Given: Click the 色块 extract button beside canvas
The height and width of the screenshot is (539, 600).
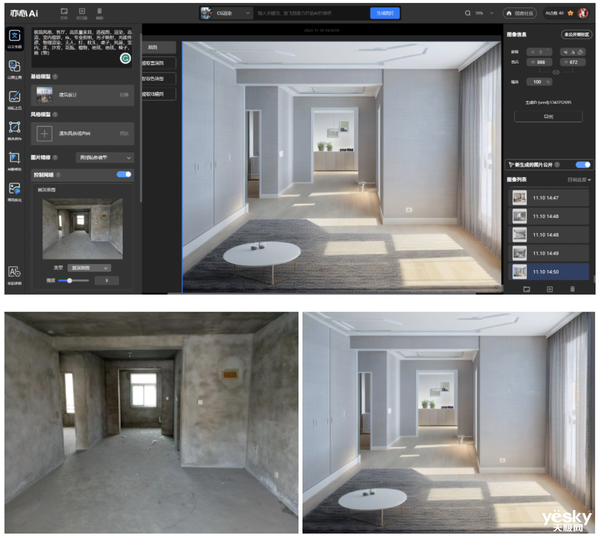Looking at the screenshot, I should pos(158,79).
